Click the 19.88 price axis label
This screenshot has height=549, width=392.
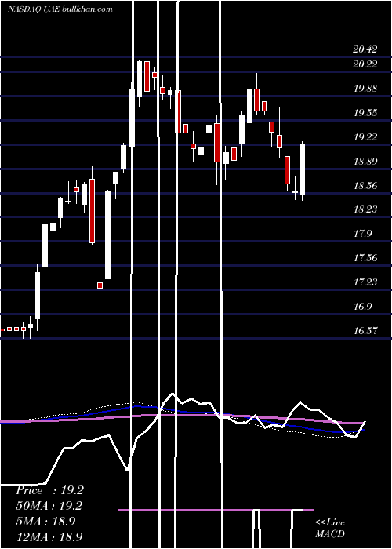[x=365, y=89]
